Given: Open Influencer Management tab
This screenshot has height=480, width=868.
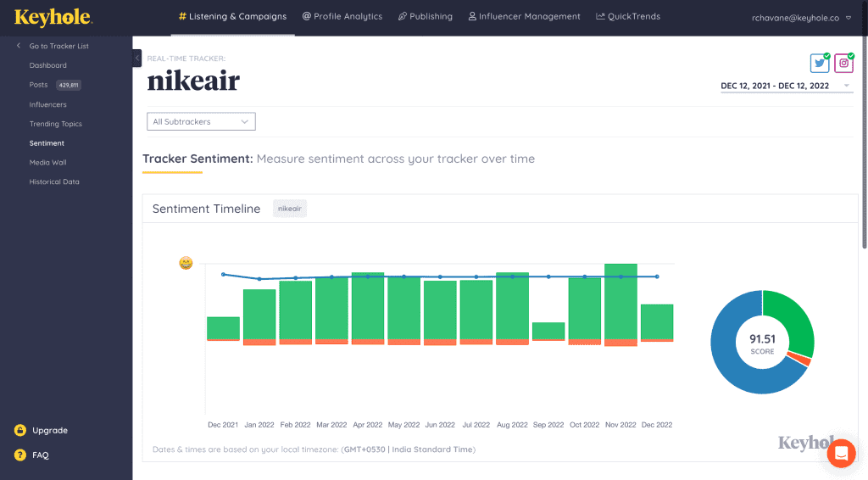Looking at the screenshot, I should coord(524,17).
